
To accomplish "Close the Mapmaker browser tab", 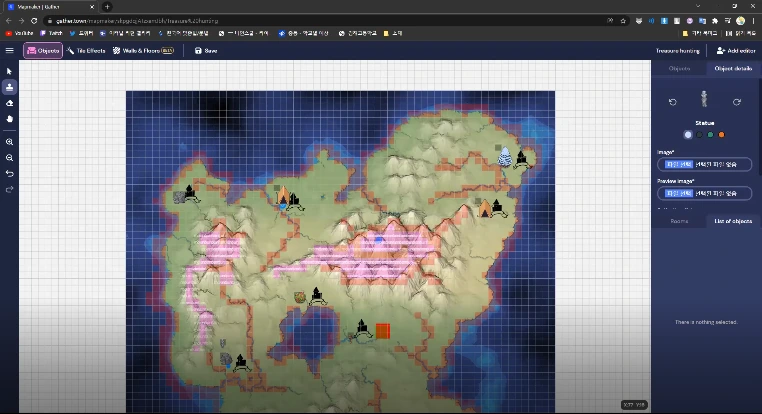I will pyautogui.click(x=92, y=7).
